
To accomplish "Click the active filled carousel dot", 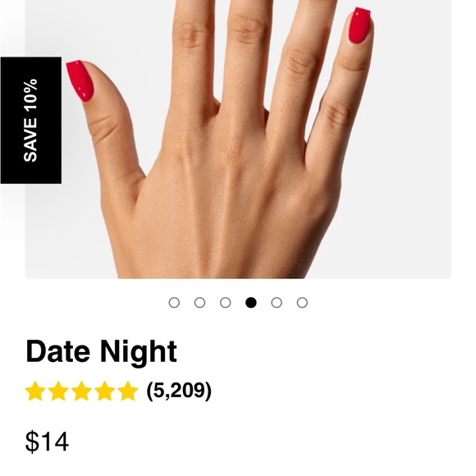I will click(x=251, y=303).
